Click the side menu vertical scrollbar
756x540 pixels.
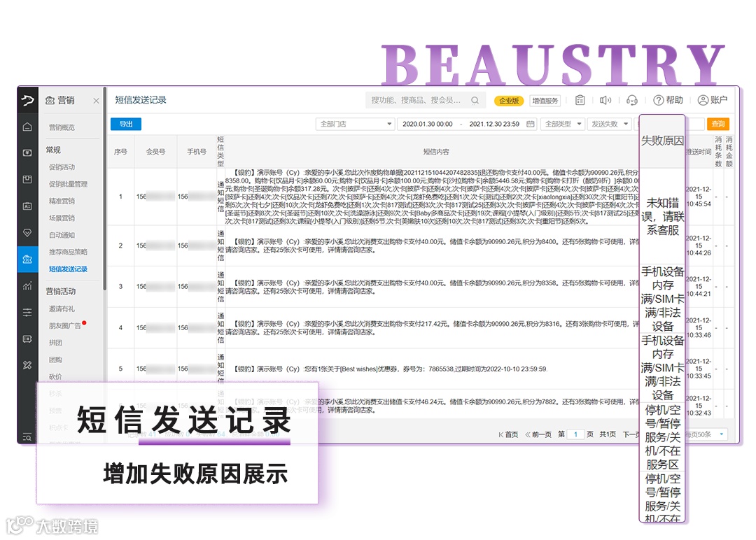coord(104,188)
